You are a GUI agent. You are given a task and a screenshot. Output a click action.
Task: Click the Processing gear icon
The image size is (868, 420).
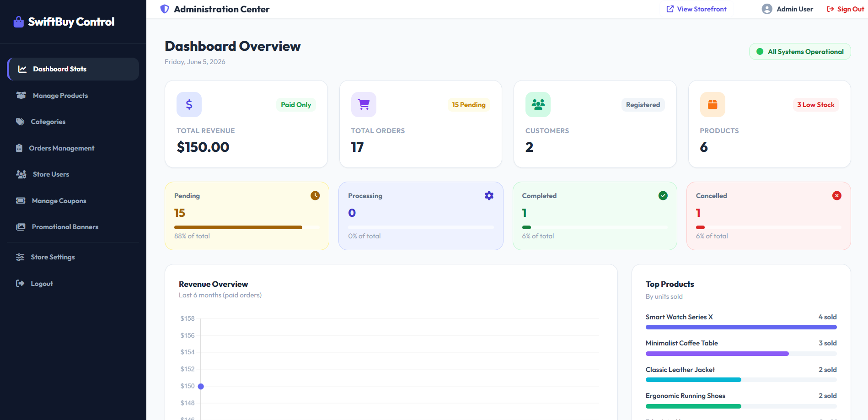[489, 196]
